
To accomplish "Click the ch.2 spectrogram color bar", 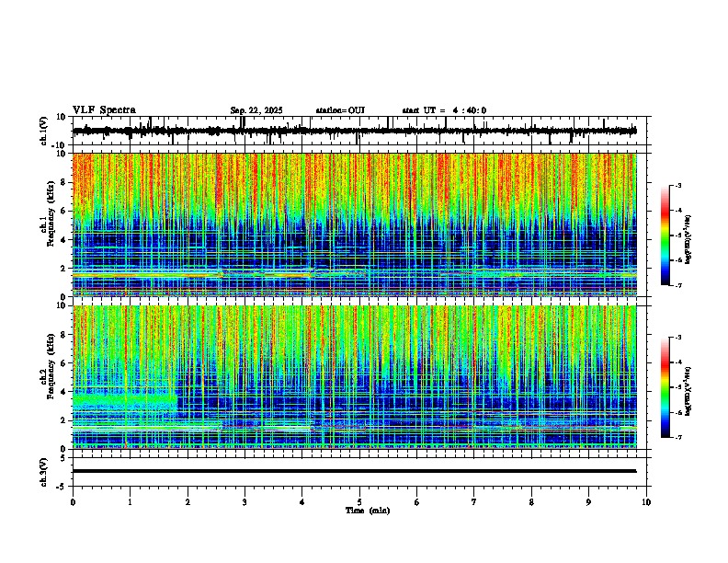I will (x=665, y=387).
